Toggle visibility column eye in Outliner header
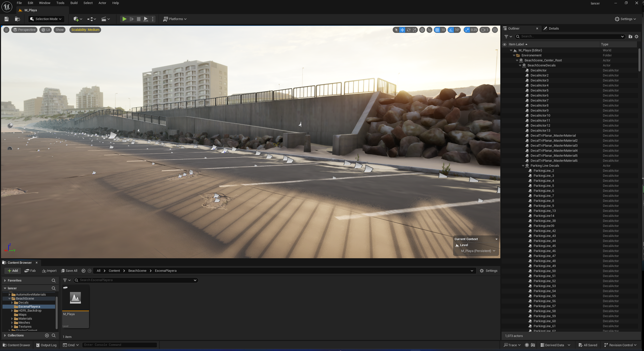The image size is (644, 351). coord(505,45)
